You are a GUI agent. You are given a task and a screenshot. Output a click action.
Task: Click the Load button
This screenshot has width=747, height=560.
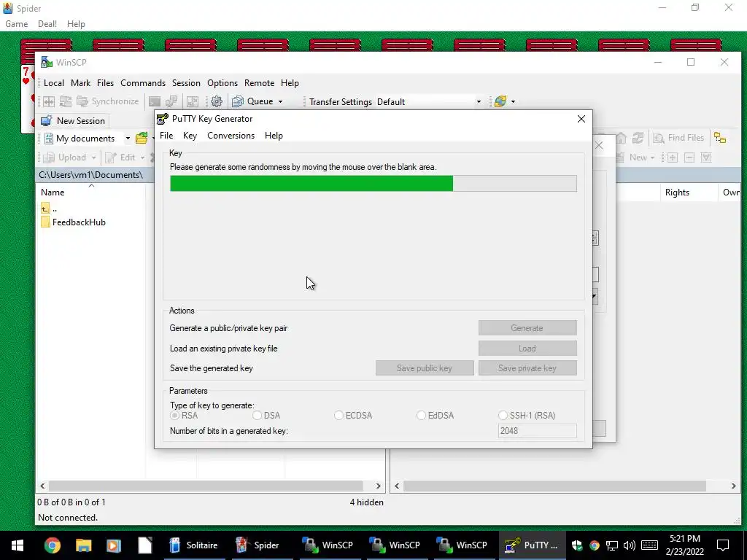[527, 349]
